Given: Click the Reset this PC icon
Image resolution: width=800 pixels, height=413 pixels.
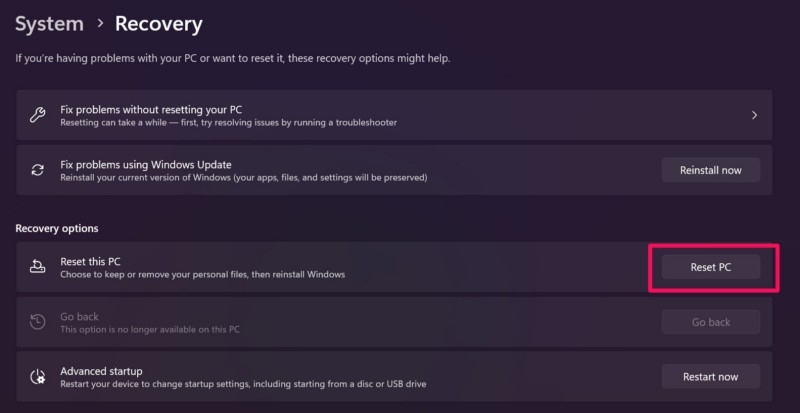Looking at the screenshot, I should pyautogui.click(x=38, y=267).
